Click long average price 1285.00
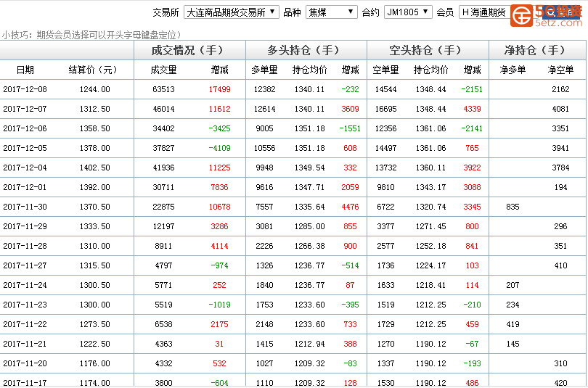The image size is (588, 388). (309, 226)
